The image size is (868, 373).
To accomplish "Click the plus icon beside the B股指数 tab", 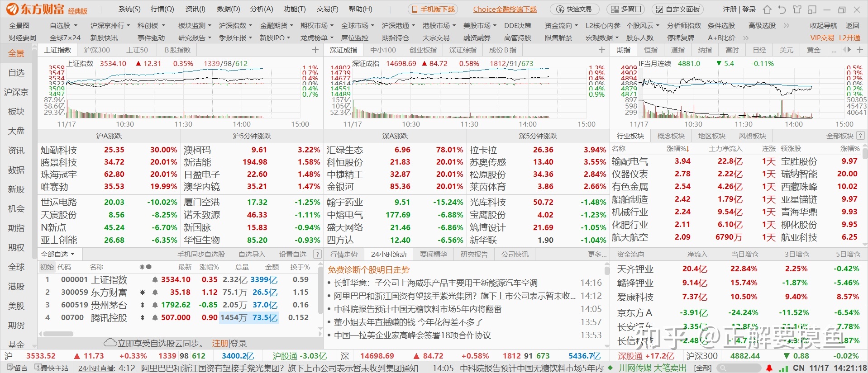I will coord(315,50).
